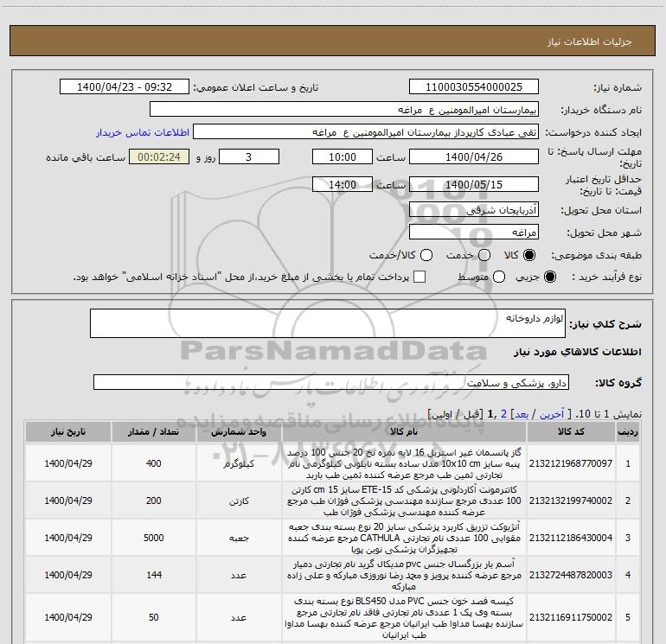Click the unit جعبه in row 3
The width and height of the screenshot is (666, 644).
tap(239, 538)
